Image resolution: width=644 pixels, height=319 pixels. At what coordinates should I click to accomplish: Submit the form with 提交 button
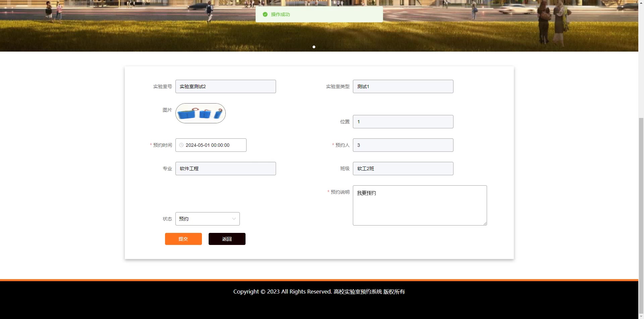(183, 239)
